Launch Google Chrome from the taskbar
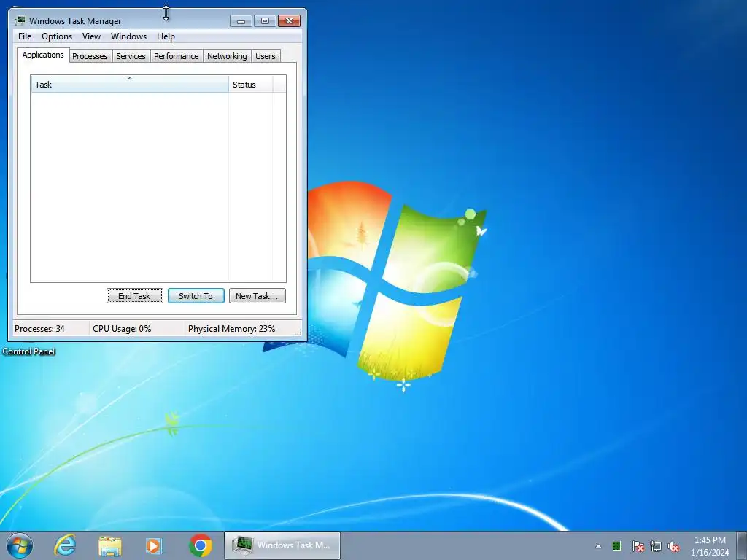Screen dimensions: 747x560 tap(201, 545)
